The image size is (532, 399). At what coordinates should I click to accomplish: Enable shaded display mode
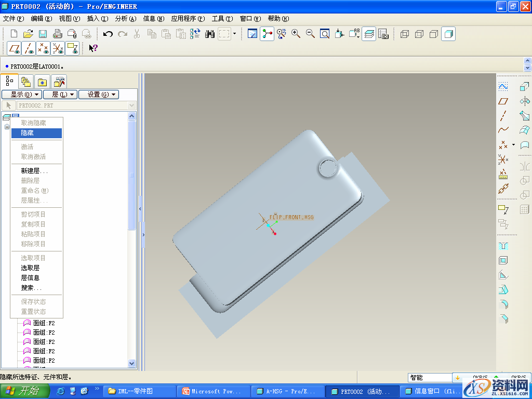pos(448,34)
